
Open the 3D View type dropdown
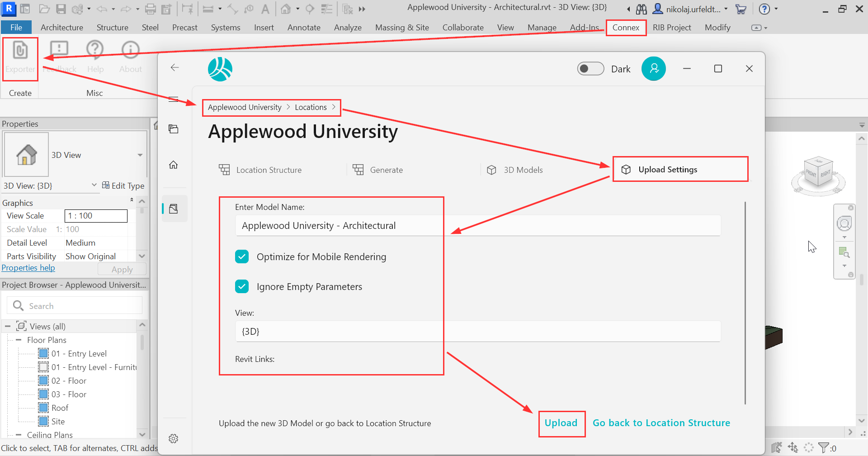click(140, 155)
